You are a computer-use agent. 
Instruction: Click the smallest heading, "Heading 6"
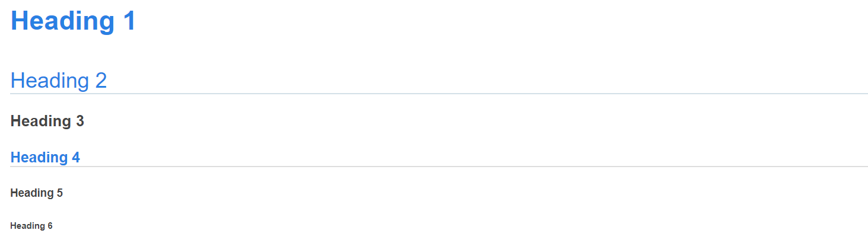point(31,226)
